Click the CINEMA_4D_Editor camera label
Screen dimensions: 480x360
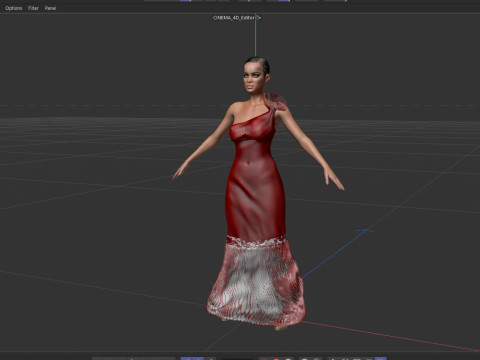[234, 18]
